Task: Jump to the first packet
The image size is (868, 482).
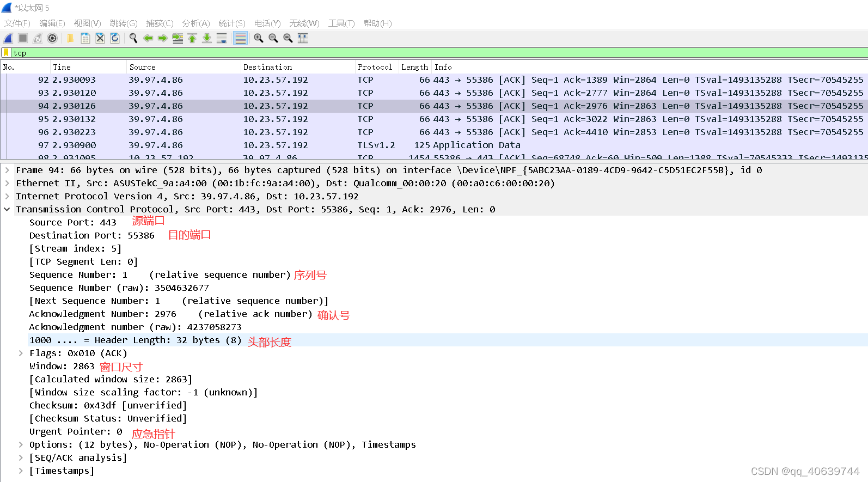Action: (x=192, y=38)
